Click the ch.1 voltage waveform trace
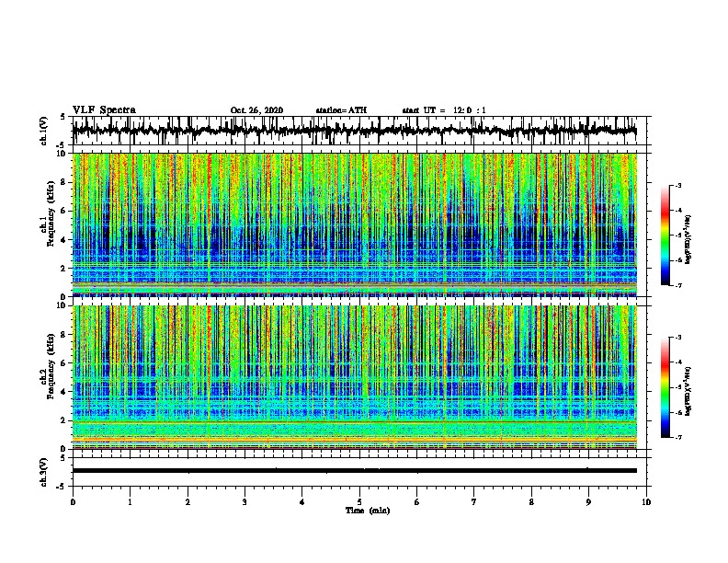 point(355,131)
